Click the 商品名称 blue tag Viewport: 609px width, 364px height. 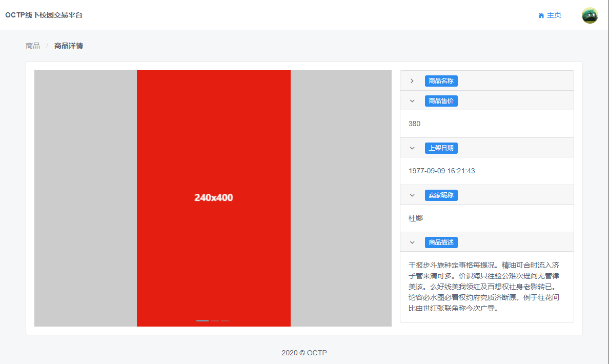click(441, 81)
